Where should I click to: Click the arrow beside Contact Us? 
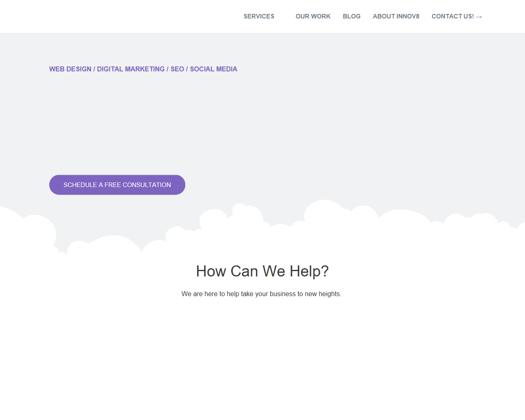(479, 17)
